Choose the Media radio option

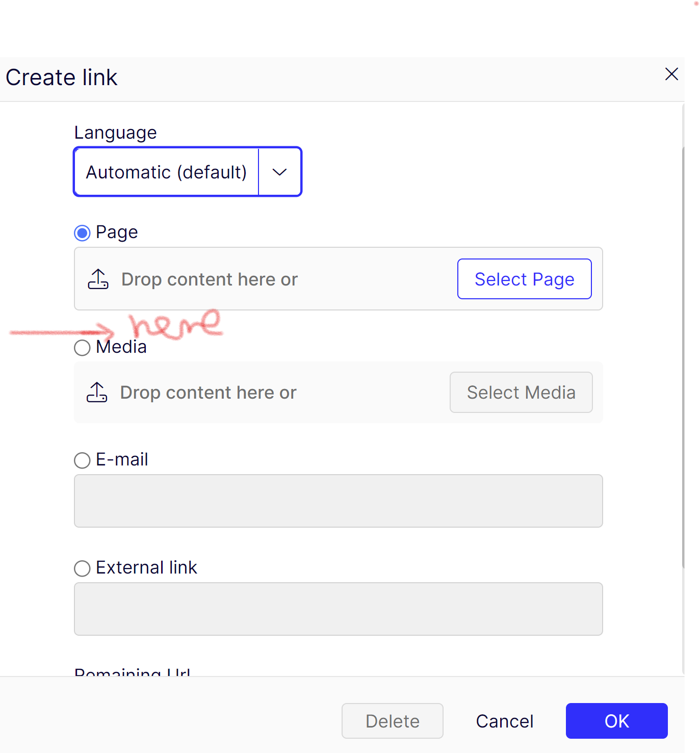(82, 348)
